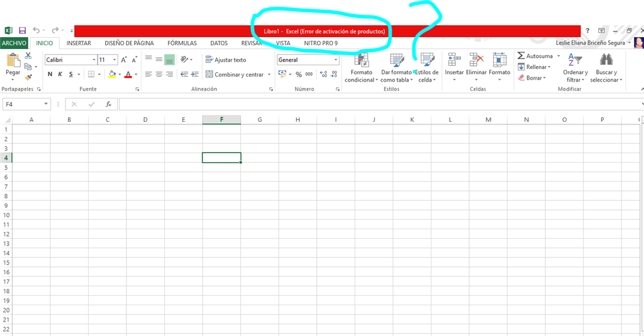Apply cell borders icon
Viewport: 644px width, 336px height.
pyautogui.click(x=91, y=74)
